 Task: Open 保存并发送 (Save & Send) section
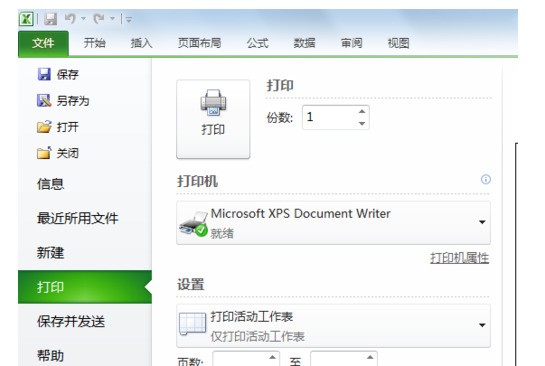tap(71, 321)
